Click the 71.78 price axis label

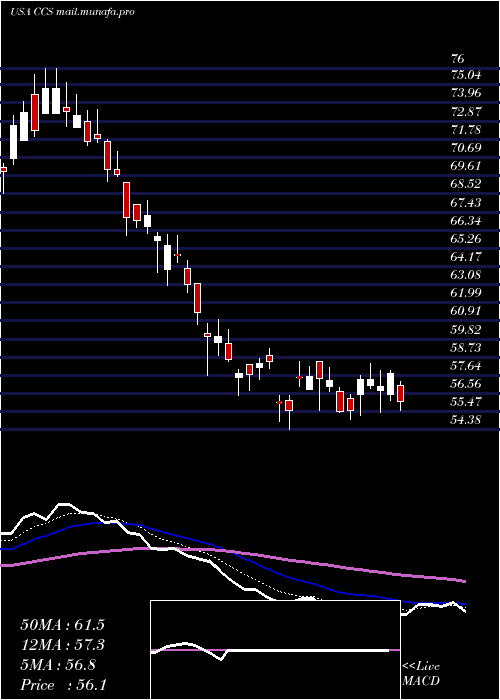point(466,130)
